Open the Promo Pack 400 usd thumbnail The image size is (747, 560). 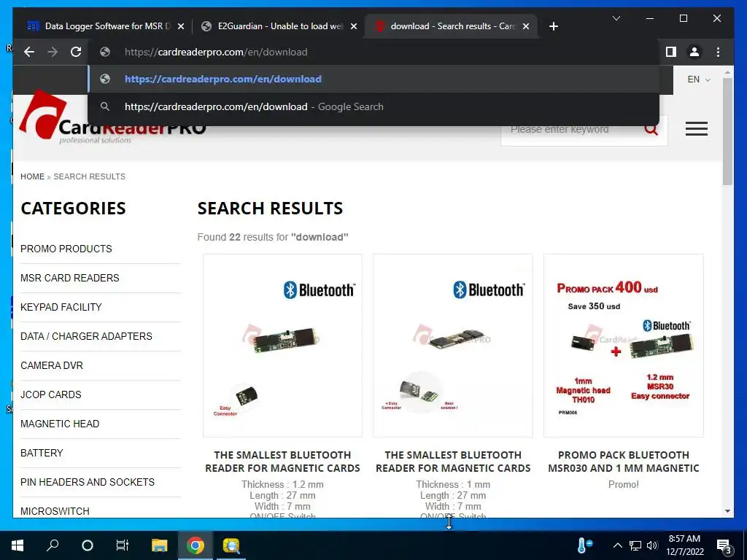coord(623,346)
